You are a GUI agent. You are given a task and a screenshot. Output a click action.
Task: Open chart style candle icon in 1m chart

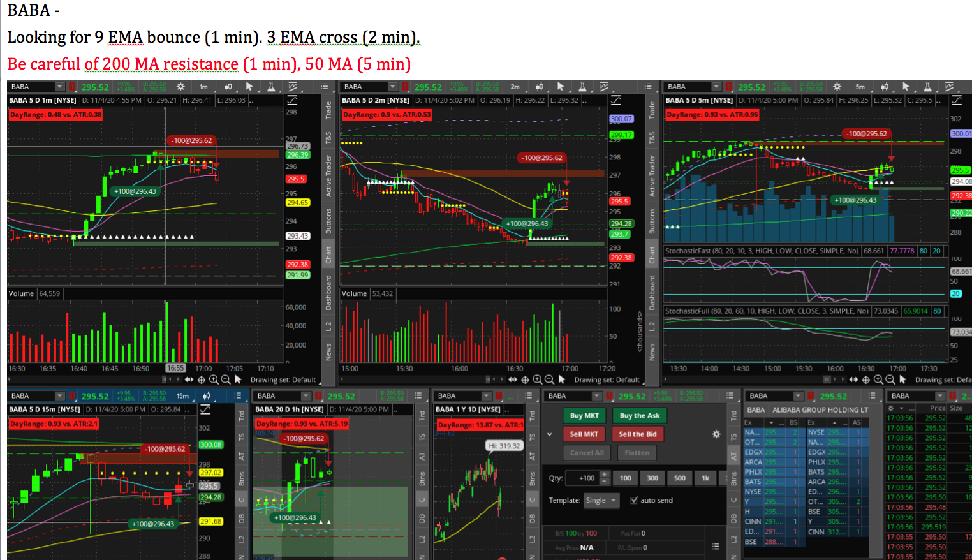pyautogui.click(x=228, y=87)
